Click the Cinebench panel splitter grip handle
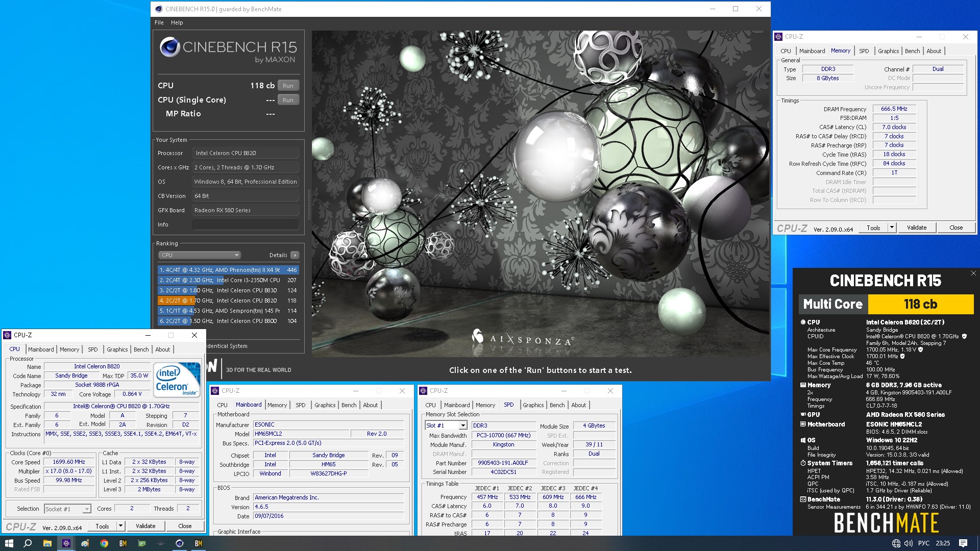The height and width of the screenshot is (551, 980). [x=308, y=204]
